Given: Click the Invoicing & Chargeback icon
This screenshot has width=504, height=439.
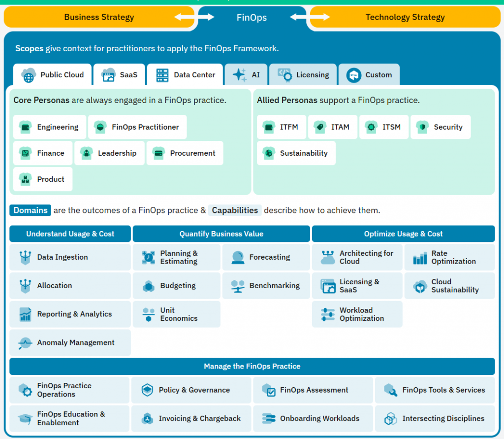Looking at the screenshot, I should click(147, 418).
